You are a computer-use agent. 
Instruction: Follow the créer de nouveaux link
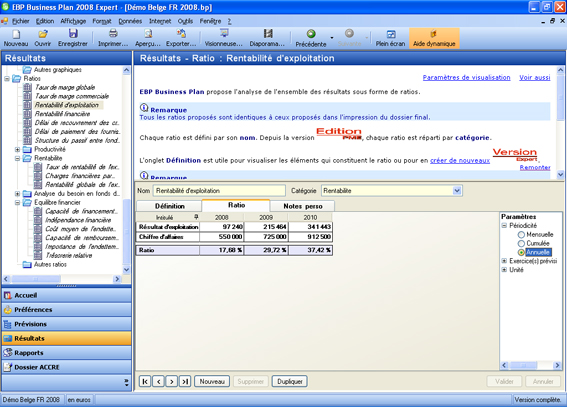(460, 160)
